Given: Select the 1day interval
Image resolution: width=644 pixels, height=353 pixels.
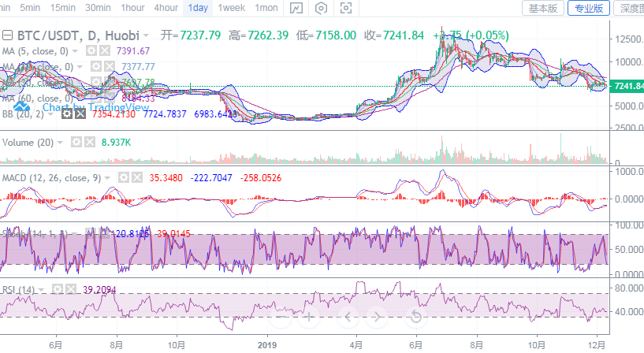Looking at the screenshot, I should coord(198,8).
